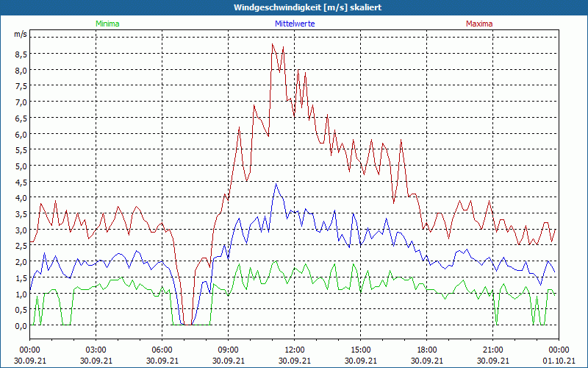The height and width of the screenshot is (368, 588).
Task: Click the 15:00 time axis label
Action: [361, 350]
